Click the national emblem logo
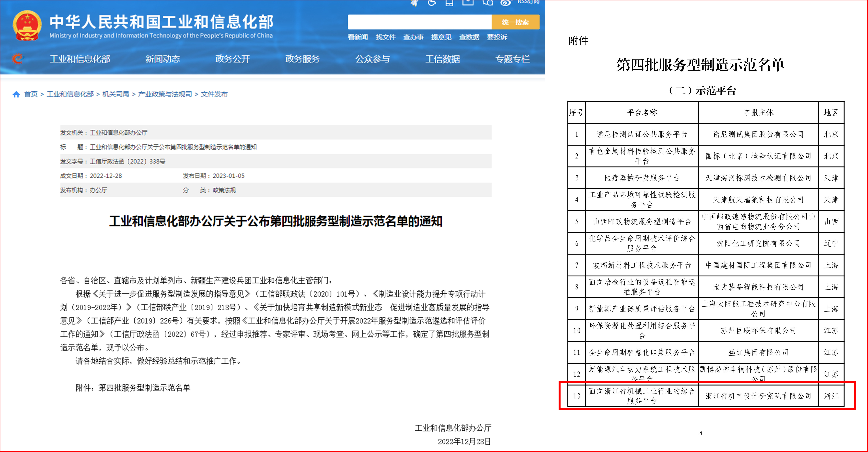Image resolution: width=868 pixels, height=452 pixels. tap(27, 26)
